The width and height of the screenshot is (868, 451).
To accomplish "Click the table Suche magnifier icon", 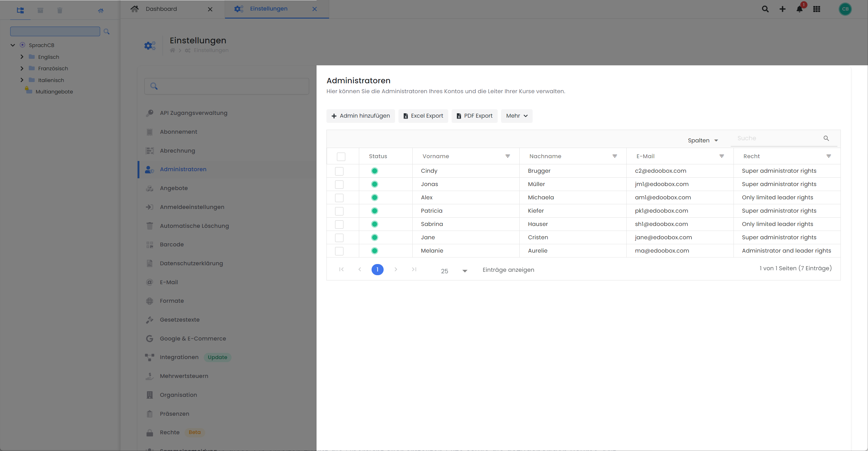I will [x=826, y=138].
